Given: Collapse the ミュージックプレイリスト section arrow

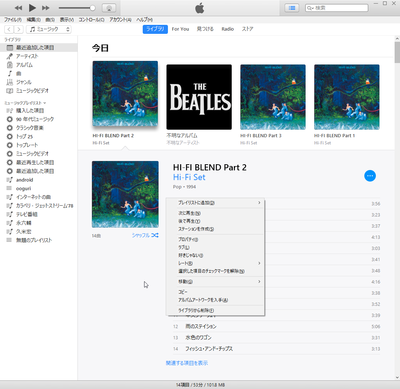Looking at the screenshot, I should [x=45, y=103].
